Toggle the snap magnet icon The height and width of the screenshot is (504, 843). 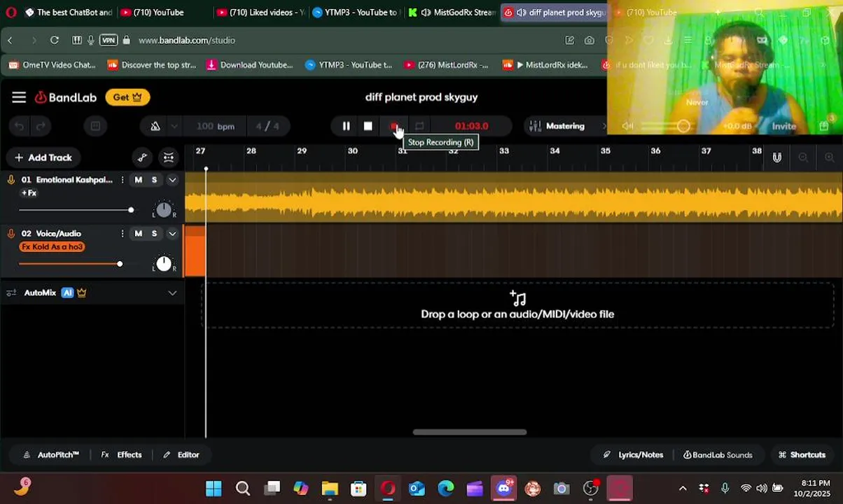776,157
